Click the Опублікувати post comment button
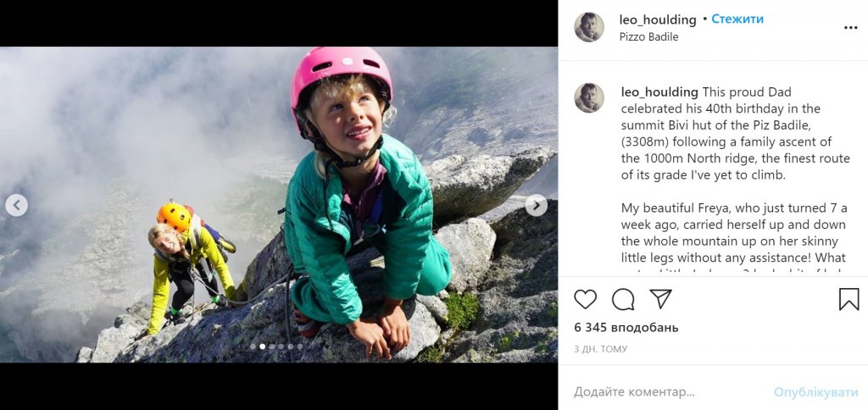The width and height of the screenshot is (868, 410). [x=815, y=392]
